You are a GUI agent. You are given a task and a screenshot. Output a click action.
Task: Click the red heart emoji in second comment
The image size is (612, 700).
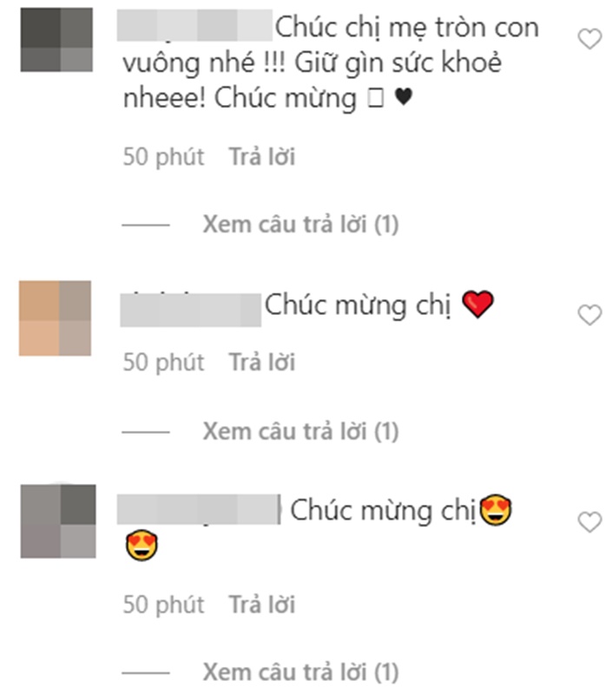tap(477, 304)
